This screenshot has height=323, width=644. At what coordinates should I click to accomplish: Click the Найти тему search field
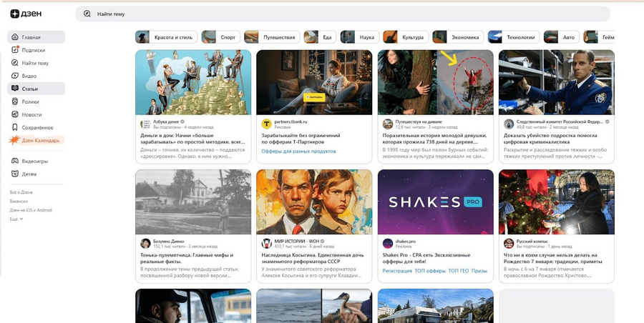click(x=343, y=14)
